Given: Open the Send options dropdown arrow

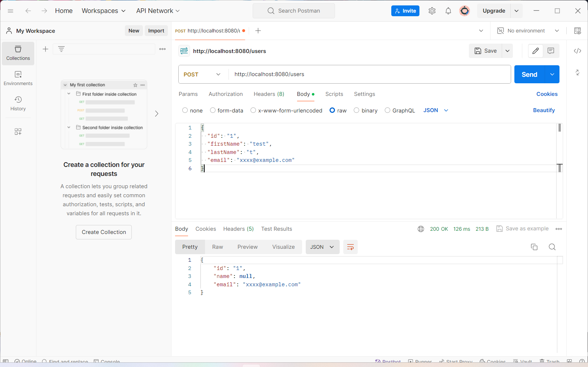Looking at the screenshot, I should pos(552,74).
